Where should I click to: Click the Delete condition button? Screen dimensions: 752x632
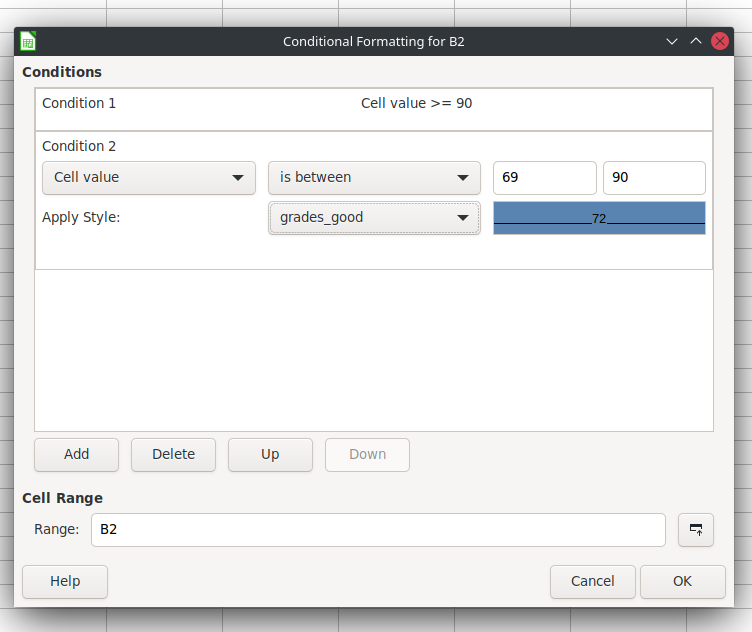pos(173,455)
